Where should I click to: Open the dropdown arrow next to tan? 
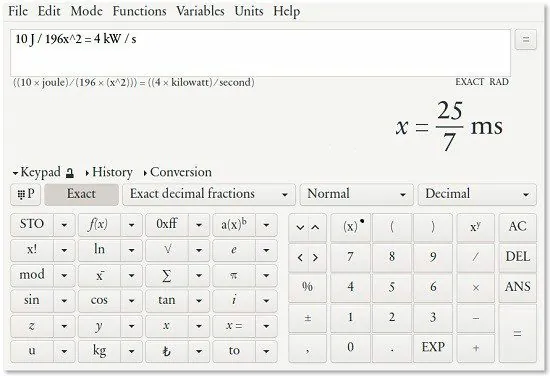(x=199, y=301)
